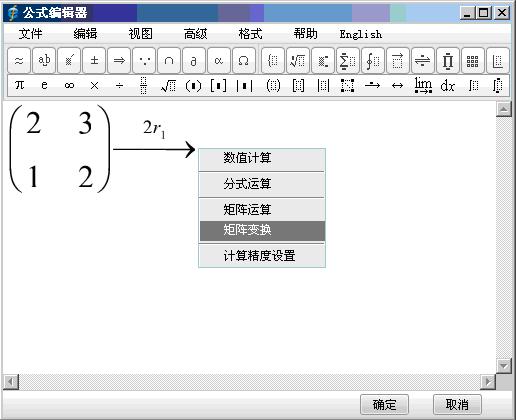
Task: Click the vertical scrollbar down arrow
Action: coord(504,366)
